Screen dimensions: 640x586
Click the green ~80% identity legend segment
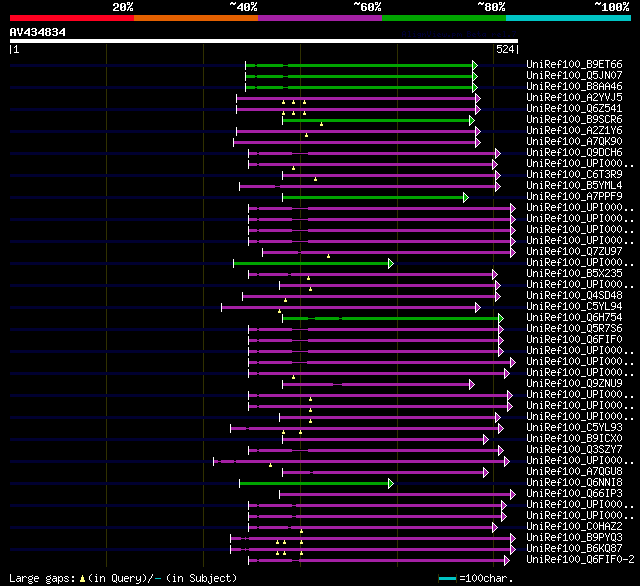click(x=444, y=18)
